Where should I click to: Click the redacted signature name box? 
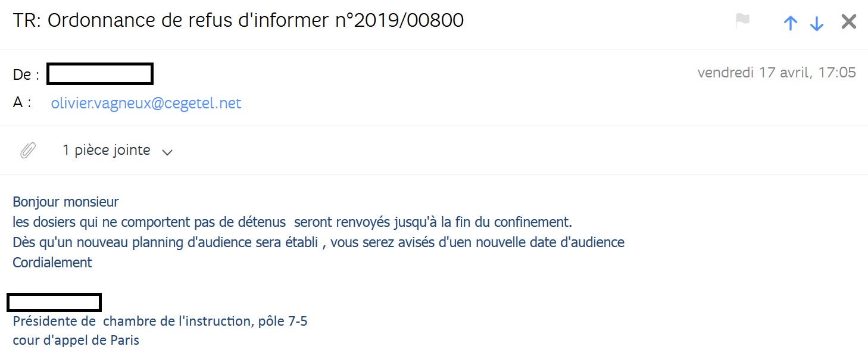pyautogui.click(x=54, y=302)
